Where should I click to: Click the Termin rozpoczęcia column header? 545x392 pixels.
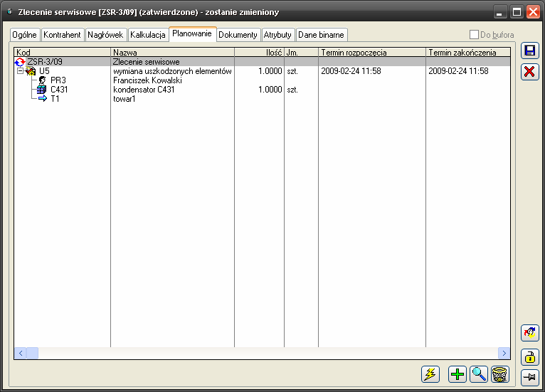point(372,53)
